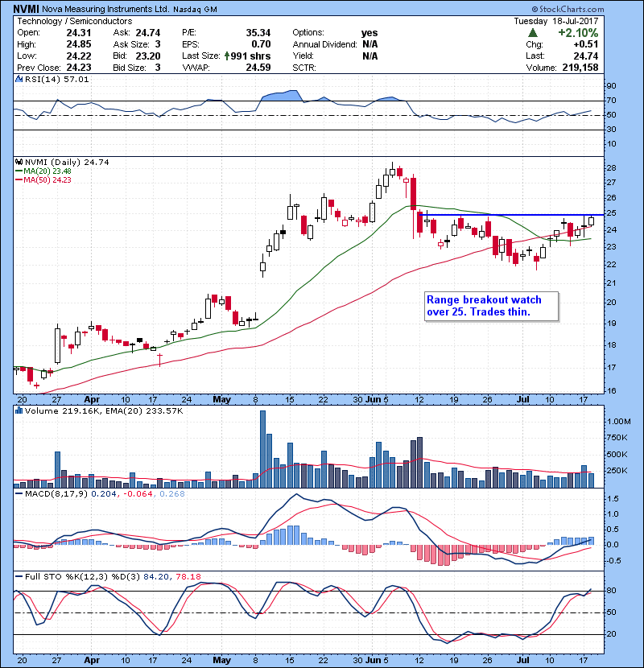The height and width of the screenshot is (668, 644).
Task: Select the red MA(50) 24.23 legend
Action: pos(43,180)
